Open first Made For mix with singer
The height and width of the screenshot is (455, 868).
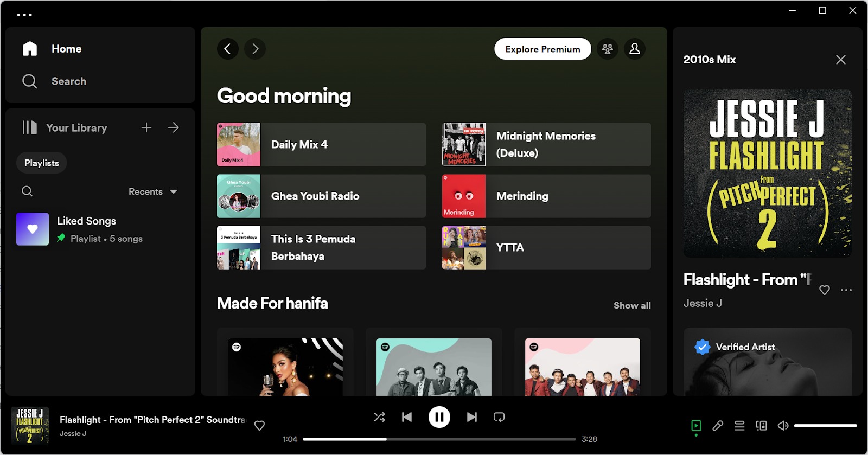285,367
